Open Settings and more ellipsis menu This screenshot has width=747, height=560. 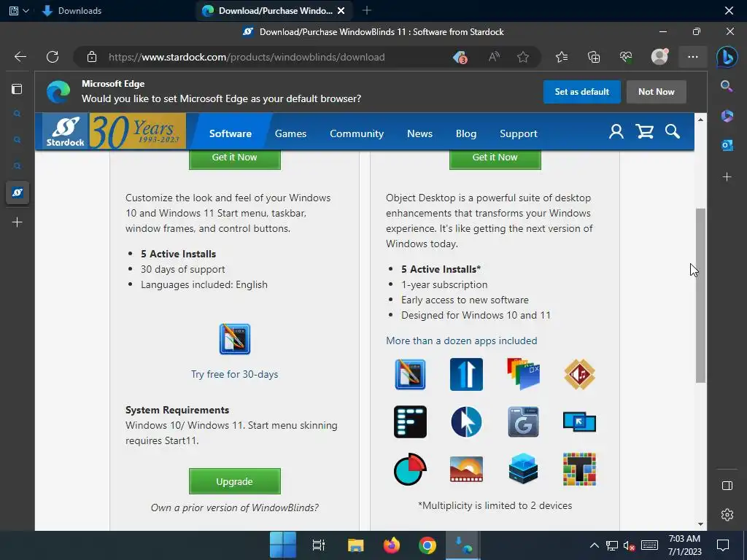pos(693,57)
